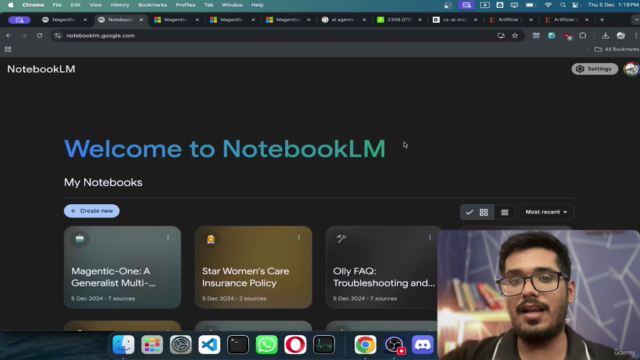Open the Magentic-One notebook card
Image resolution: width=640 pixels, height=360 pixels.
pos(122,267)
